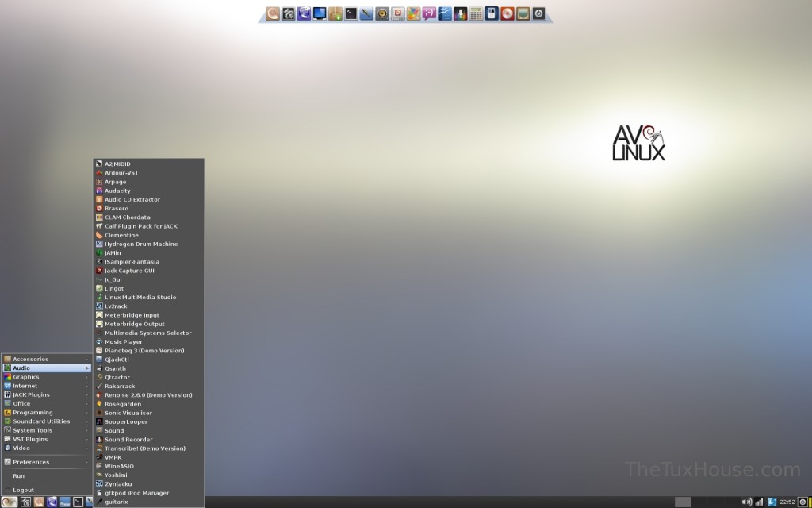Expand the Graphics submenu
Viewport: 812px width, 508px height.
[x=47, y=377]
